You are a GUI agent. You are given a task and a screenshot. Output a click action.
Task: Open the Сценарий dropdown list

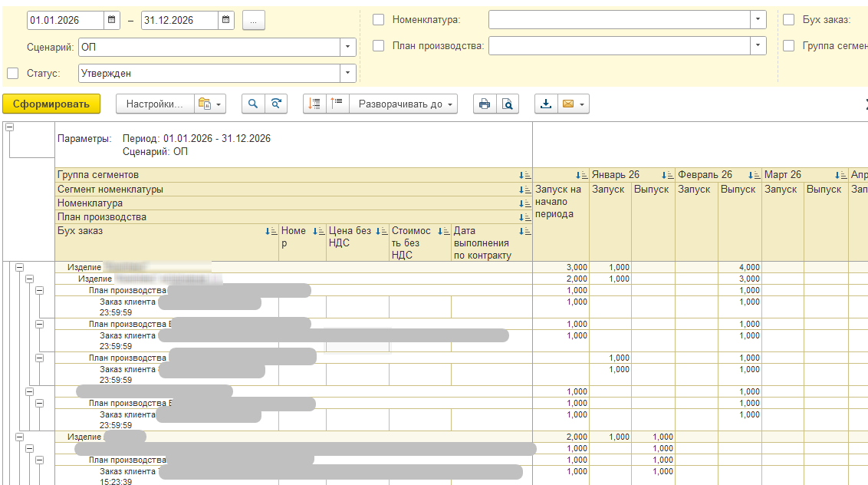348,47
